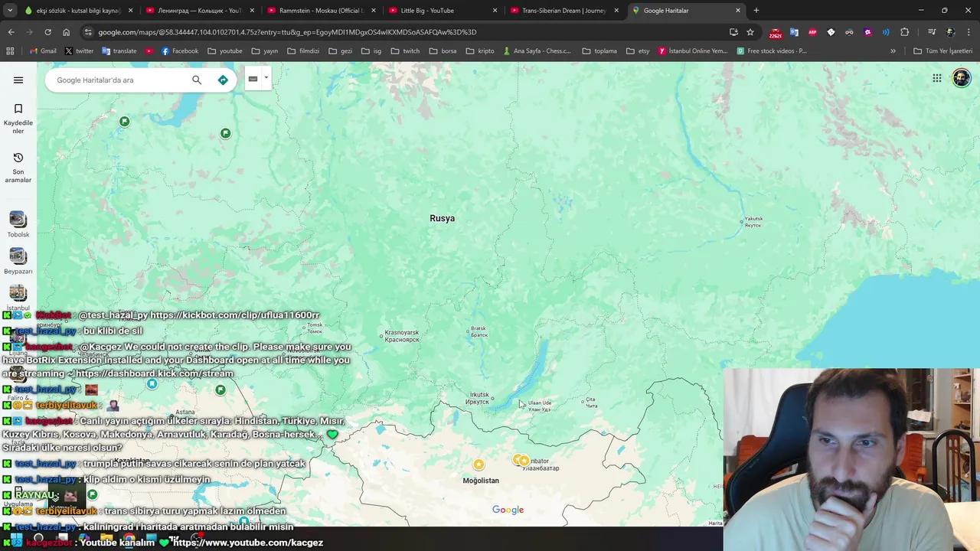Open the red price-tracker extension icon
The width and height of the screenshot is (980, 551).
coord(776,32)
